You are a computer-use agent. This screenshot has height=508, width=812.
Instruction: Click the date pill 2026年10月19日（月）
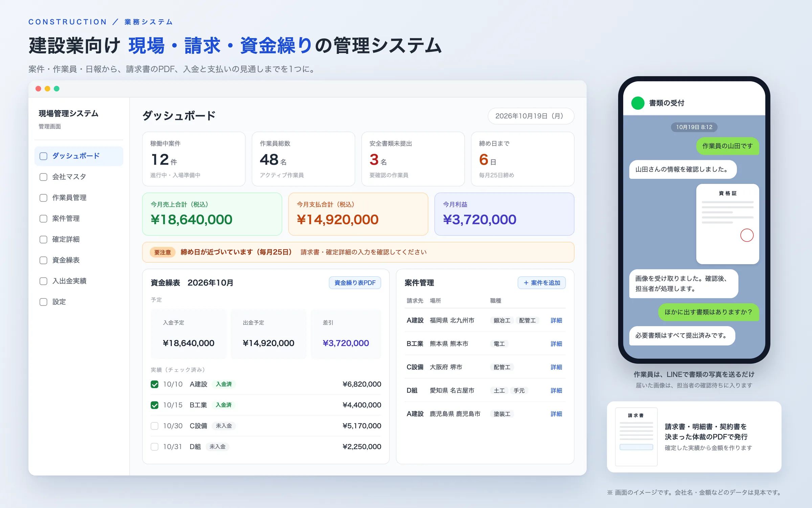531,116
